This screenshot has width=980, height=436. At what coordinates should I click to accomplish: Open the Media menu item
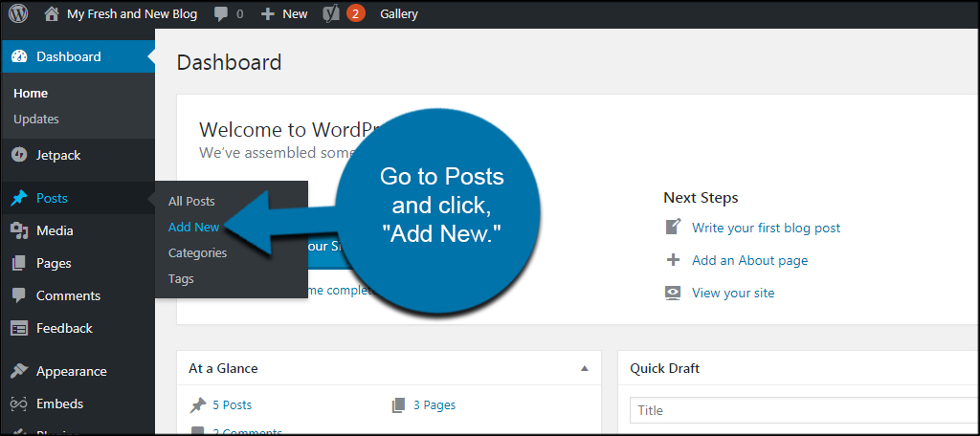click(55, 231)
